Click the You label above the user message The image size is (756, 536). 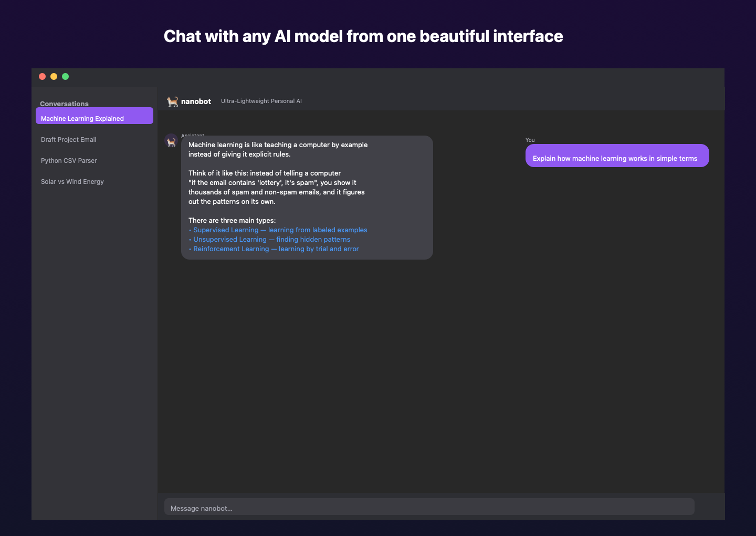(x=530, y=140)
